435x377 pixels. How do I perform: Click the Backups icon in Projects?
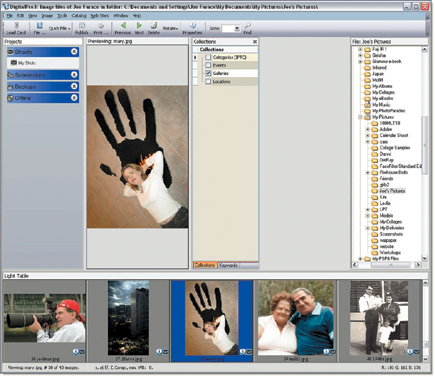click(11, 87)
